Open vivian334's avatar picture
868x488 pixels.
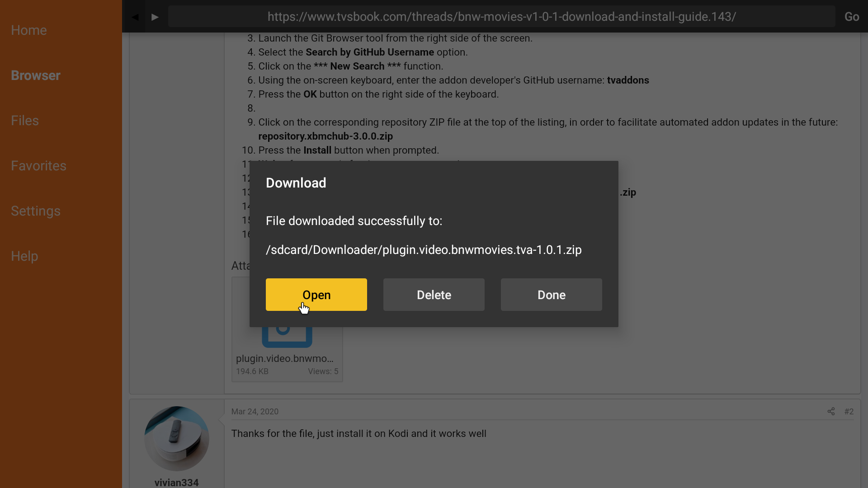tap(176, 438)
